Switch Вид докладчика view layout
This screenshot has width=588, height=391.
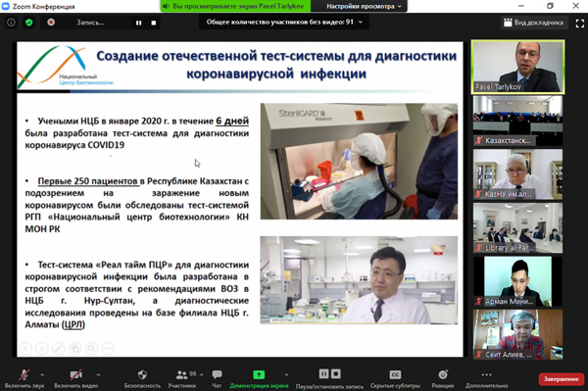click(534, 23)
